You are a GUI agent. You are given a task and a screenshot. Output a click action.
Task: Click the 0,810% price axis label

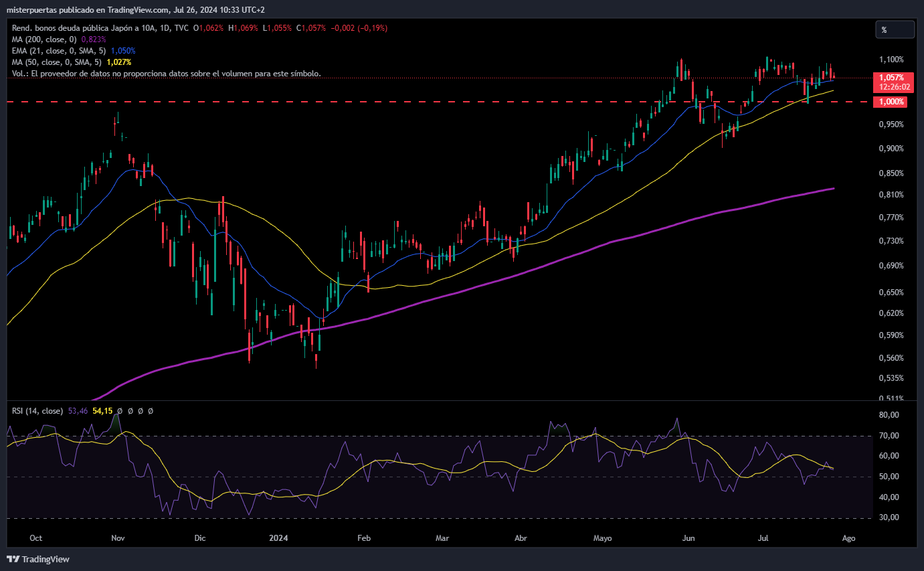pos(892,195)
